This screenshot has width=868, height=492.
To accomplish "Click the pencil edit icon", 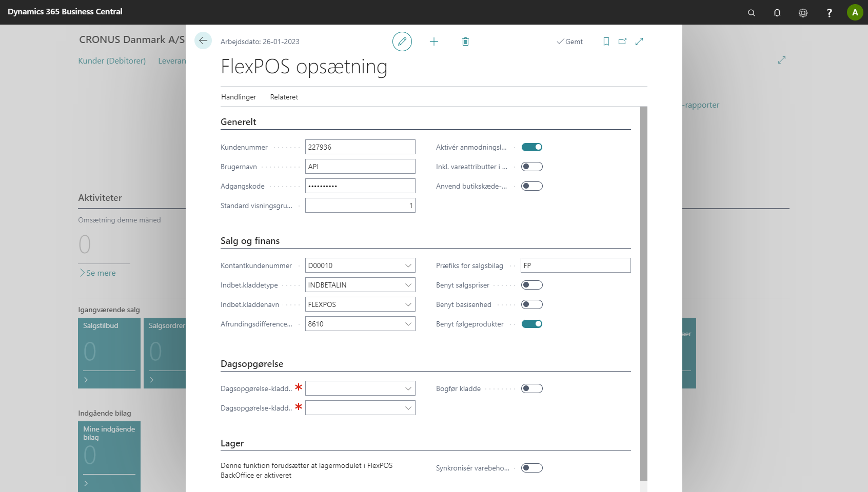I will (402, 42).
